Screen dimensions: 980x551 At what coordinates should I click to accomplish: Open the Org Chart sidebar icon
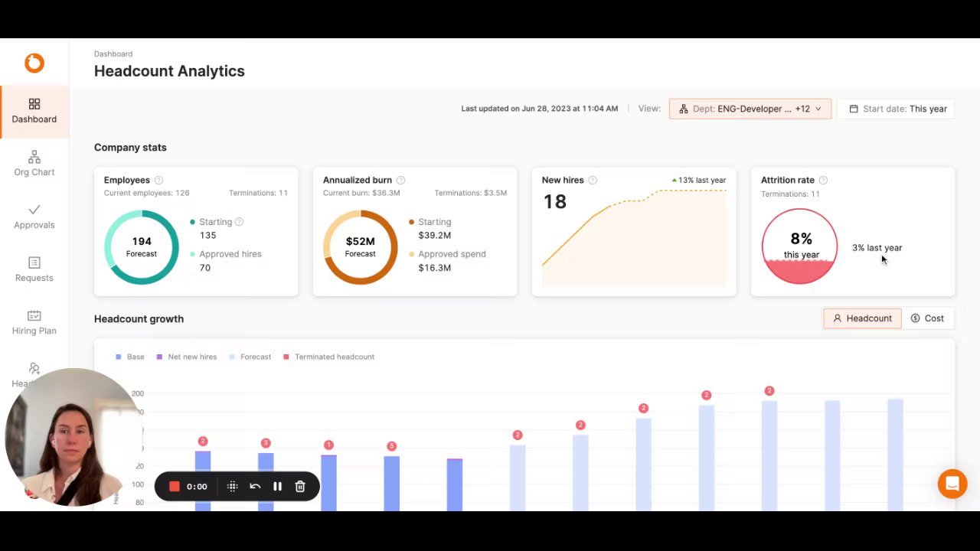click(34, 157)
